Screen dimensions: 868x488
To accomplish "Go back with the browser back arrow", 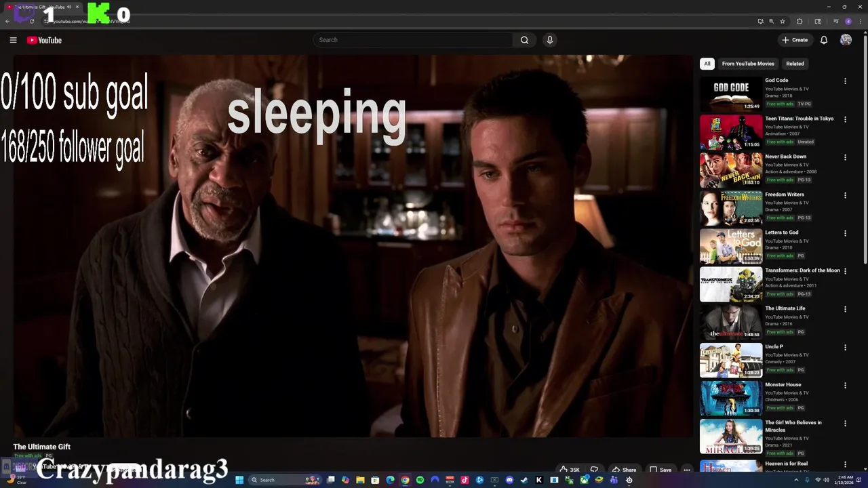I will pos(7,21).
